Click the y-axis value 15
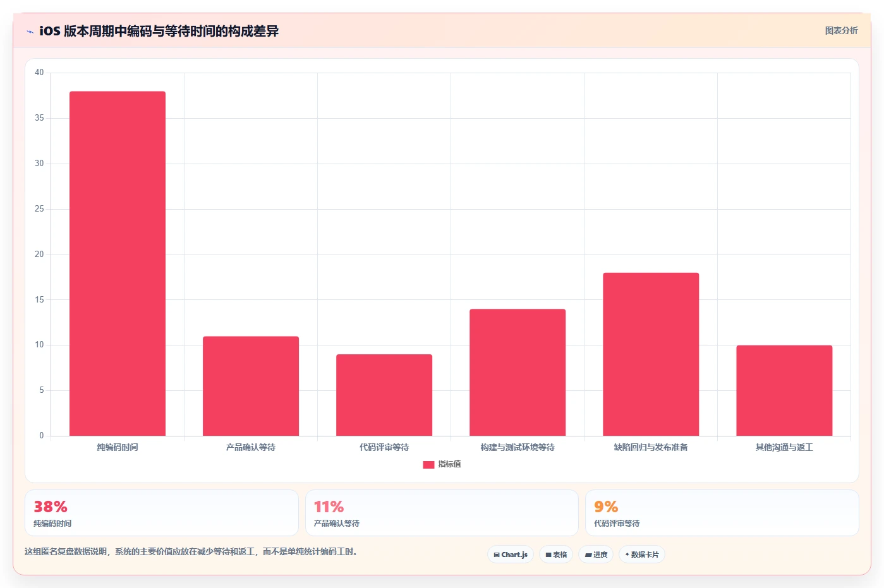 tap(39, 299)
